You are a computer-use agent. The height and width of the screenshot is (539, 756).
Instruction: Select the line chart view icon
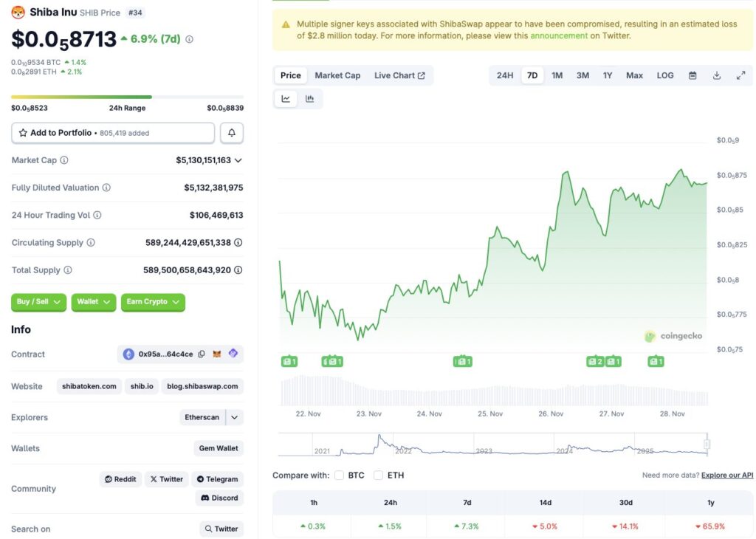click(286, 98)
